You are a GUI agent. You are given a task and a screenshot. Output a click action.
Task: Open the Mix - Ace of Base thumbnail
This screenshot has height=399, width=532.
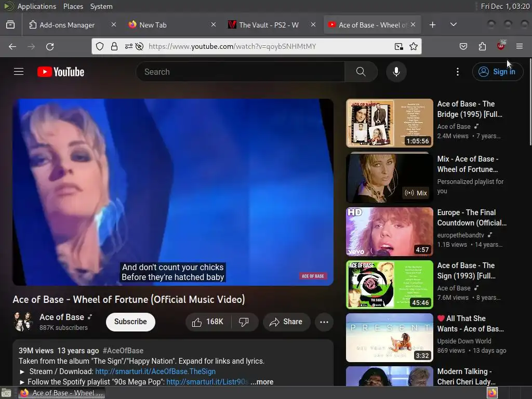(390, 178)
